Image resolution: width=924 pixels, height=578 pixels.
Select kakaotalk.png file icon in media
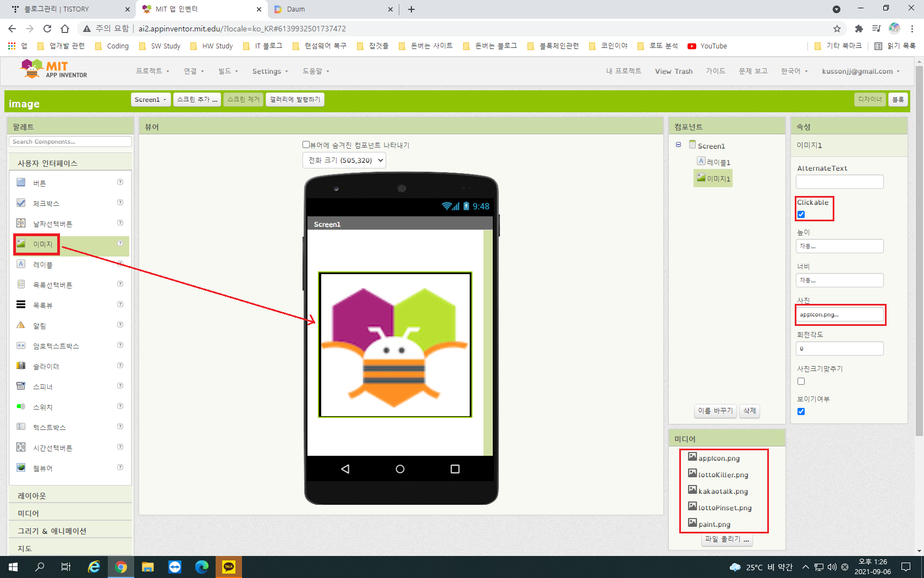pyautogui.click(x=692, y=490)
